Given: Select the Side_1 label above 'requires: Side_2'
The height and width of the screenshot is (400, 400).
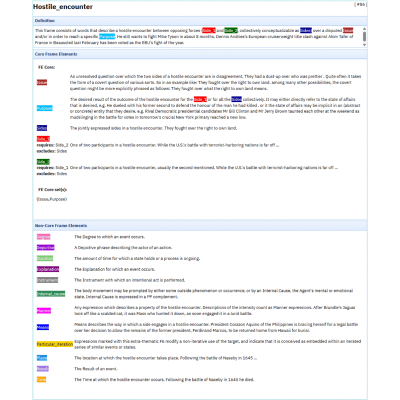Looking at the screenshot, I should (43, 139).
